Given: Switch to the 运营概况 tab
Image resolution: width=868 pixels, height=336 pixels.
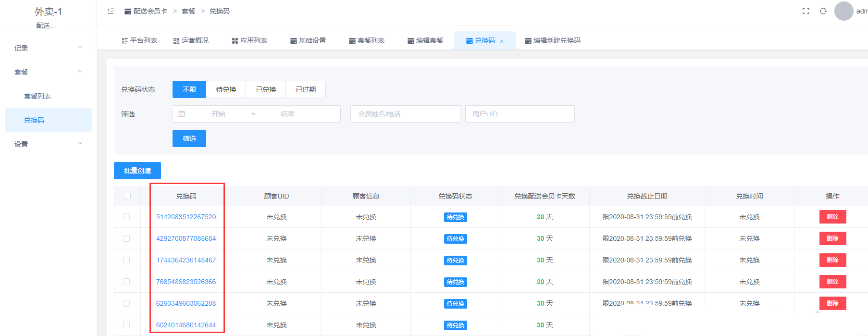Looking at the screenshot, I should 191,40.
